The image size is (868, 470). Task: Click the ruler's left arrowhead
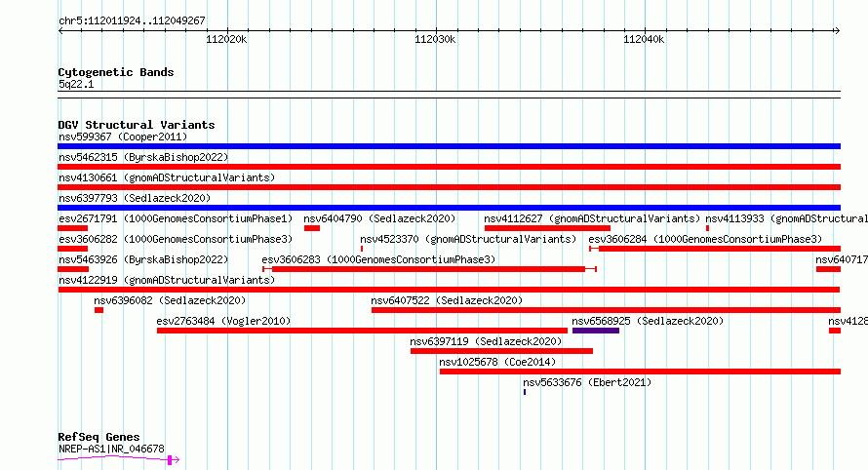(x=60, y=30)
